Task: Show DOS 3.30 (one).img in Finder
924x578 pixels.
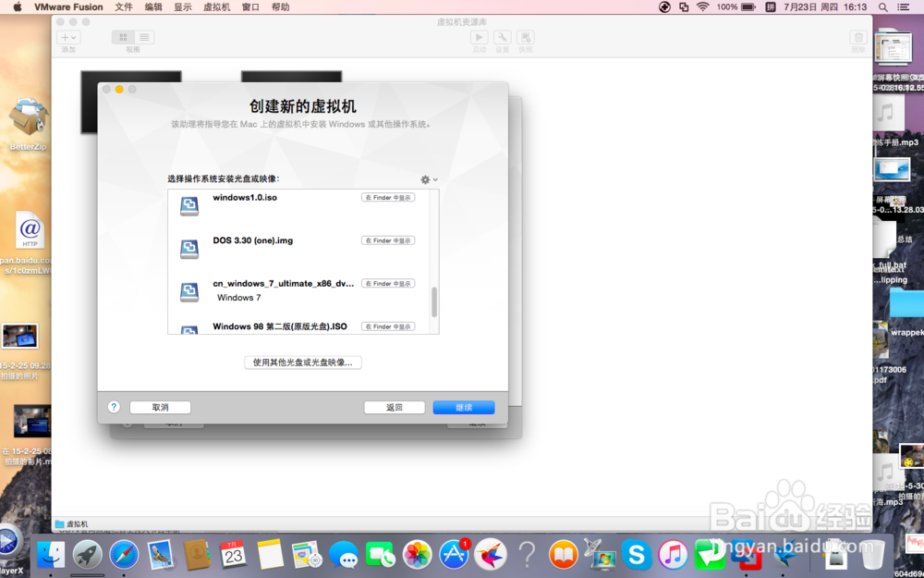Action: [x=388, y=240]
